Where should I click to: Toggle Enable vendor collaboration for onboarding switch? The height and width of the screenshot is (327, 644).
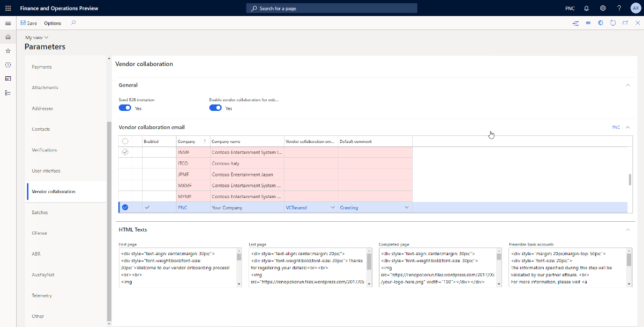(x=215, y=108)
